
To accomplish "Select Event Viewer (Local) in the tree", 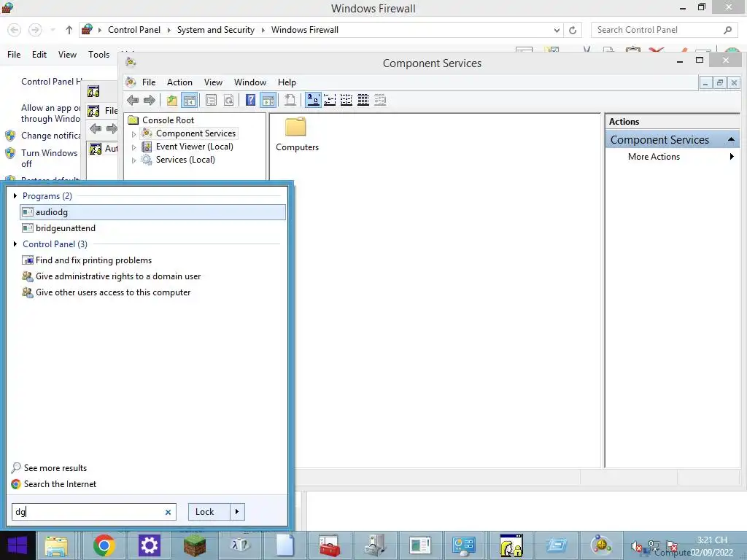I will click(x=194, y=147).
